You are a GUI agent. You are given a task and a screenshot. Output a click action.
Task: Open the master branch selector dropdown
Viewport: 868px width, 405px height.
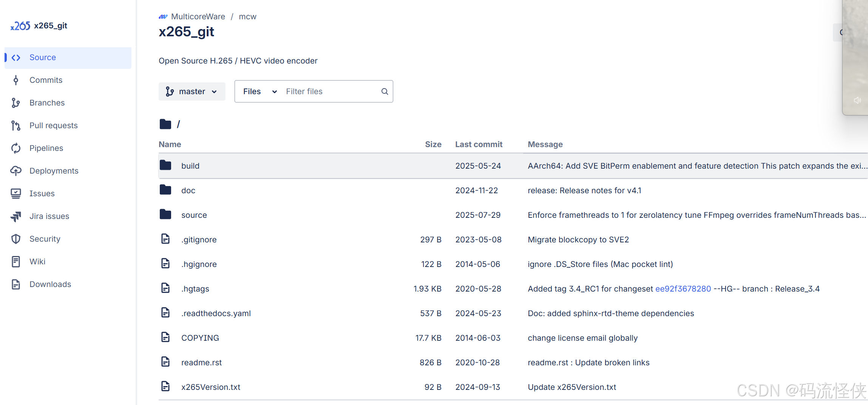192,92
